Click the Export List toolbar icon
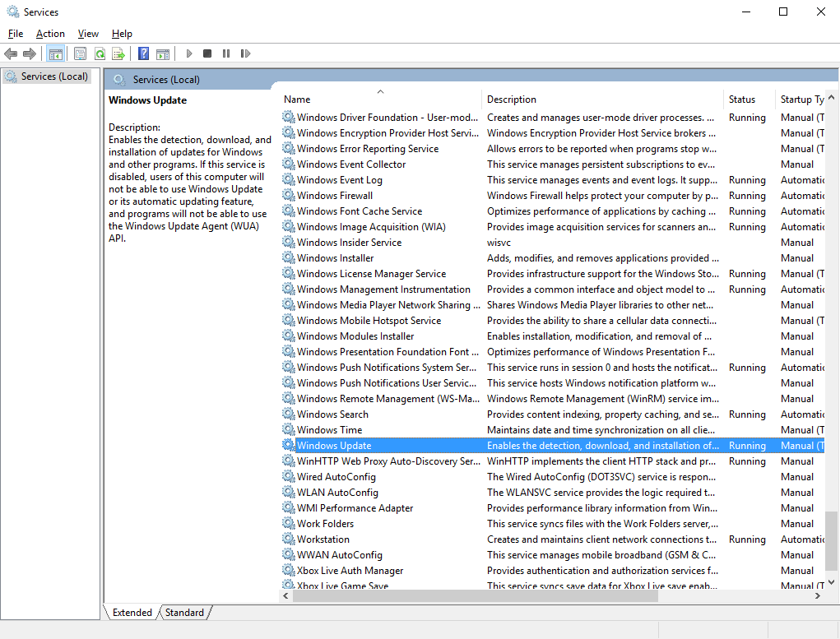Viewport: 840px width, 639px height. 118,53
